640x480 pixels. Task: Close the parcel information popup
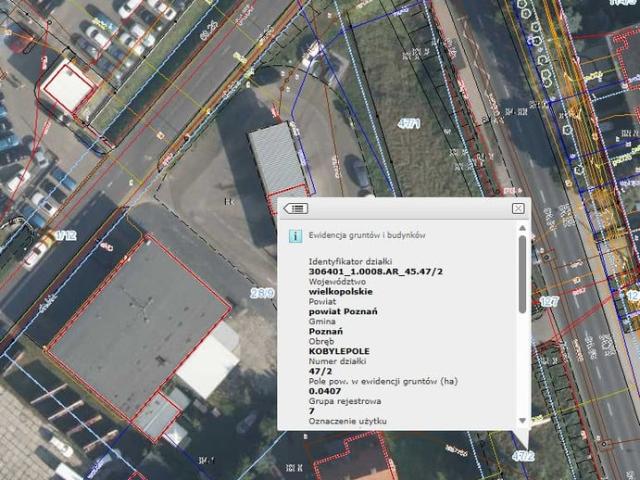point(517,208)
